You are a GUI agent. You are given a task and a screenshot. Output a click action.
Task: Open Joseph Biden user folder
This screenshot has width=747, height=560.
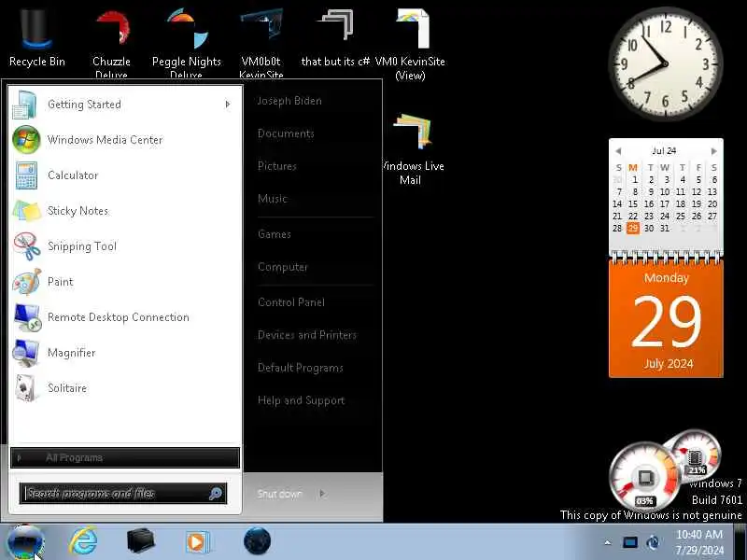click(289, 101)
